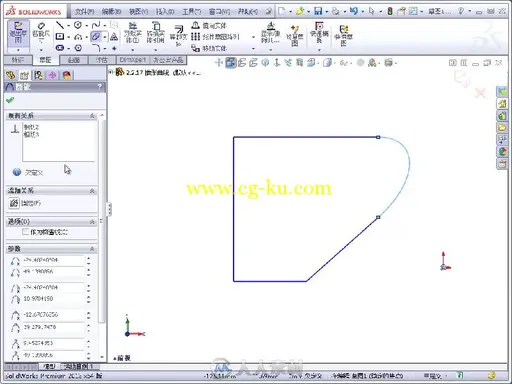This screenshot has height=384, width=512.
Task: Open the Exit Sketch dropdown arrow
Action: pos(18,50)
